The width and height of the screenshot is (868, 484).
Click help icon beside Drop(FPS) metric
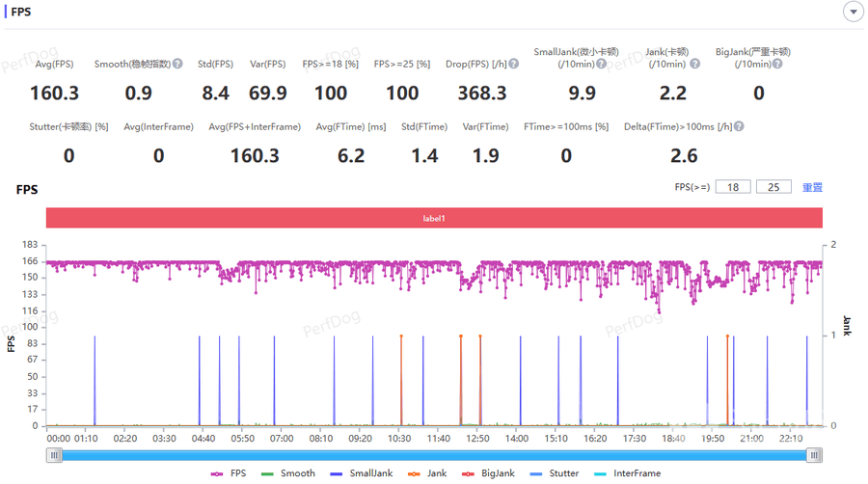514,65
